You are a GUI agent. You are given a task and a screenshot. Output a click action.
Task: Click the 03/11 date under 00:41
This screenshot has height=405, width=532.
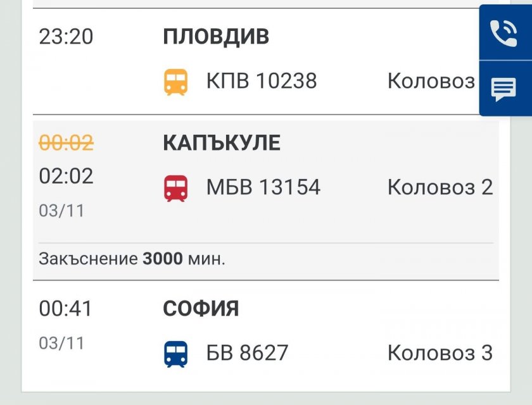pyautogui.click(x=61, y=343)
